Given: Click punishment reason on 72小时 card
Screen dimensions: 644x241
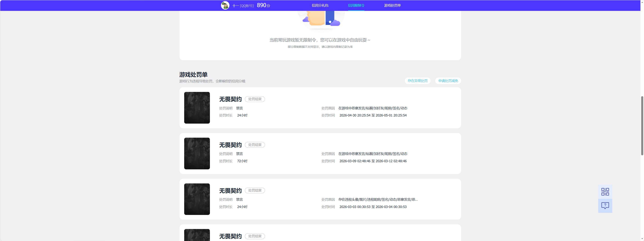Looking at the screenshot, I should 373,154.
